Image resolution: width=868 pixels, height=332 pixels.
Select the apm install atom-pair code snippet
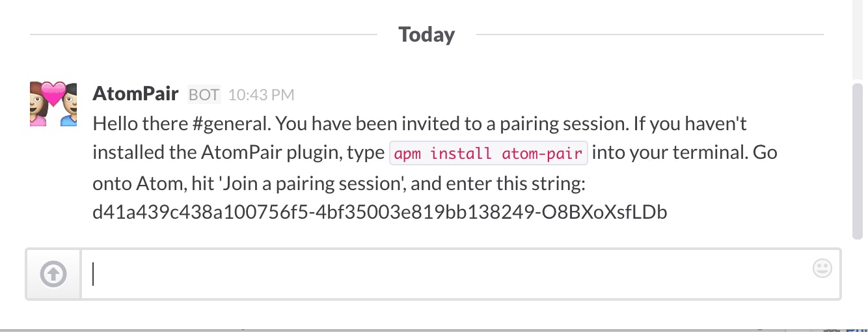(x=488, y=154)
